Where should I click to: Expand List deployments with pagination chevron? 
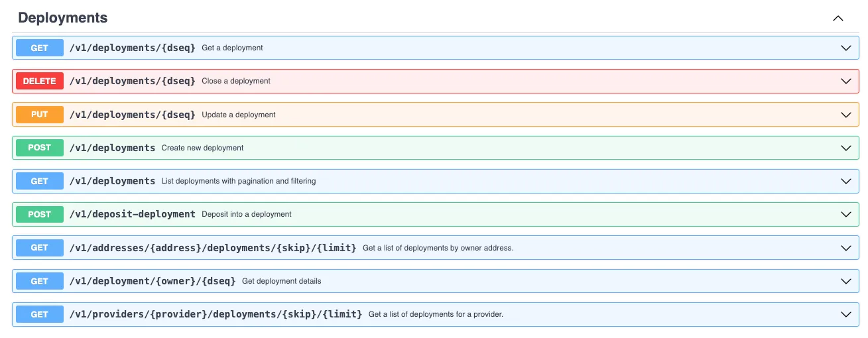coord(845,181)
